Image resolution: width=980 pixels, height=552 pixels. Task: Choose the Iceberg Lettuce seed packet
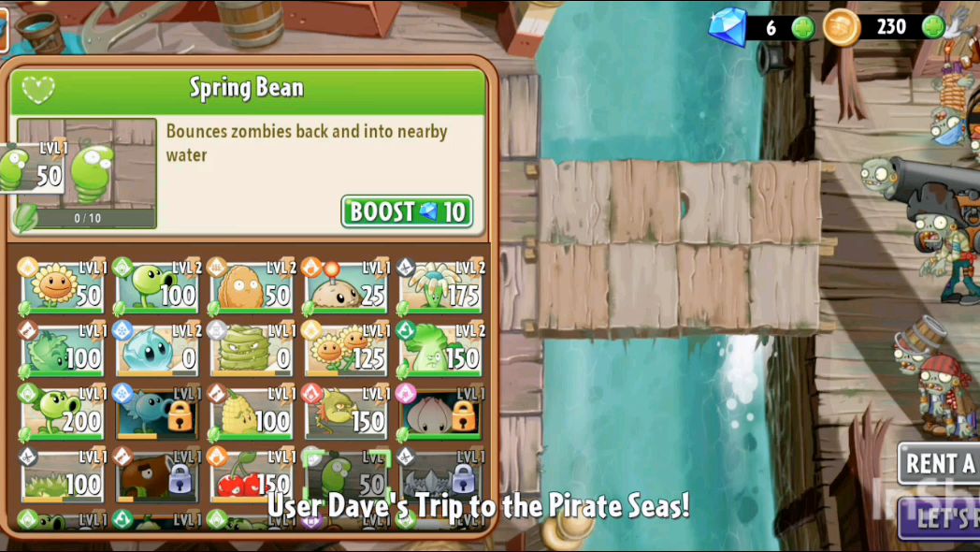pos(157,350)
